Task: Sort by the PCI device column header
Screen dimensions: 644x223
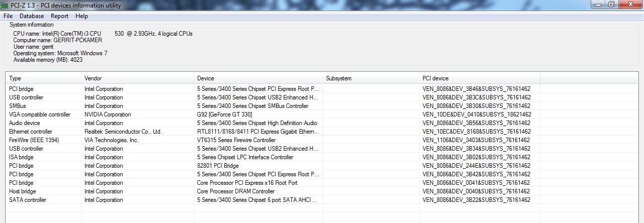Action: pos(479,78)
